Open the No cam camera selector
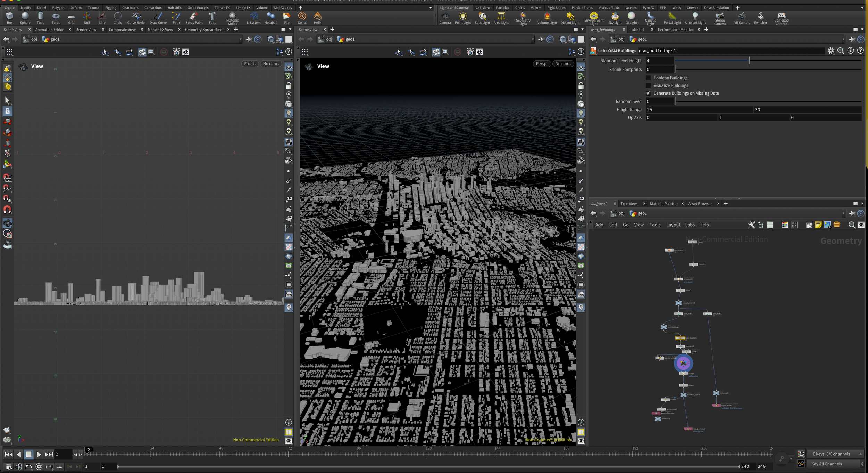868x473 pixels. tap(563, 64)
